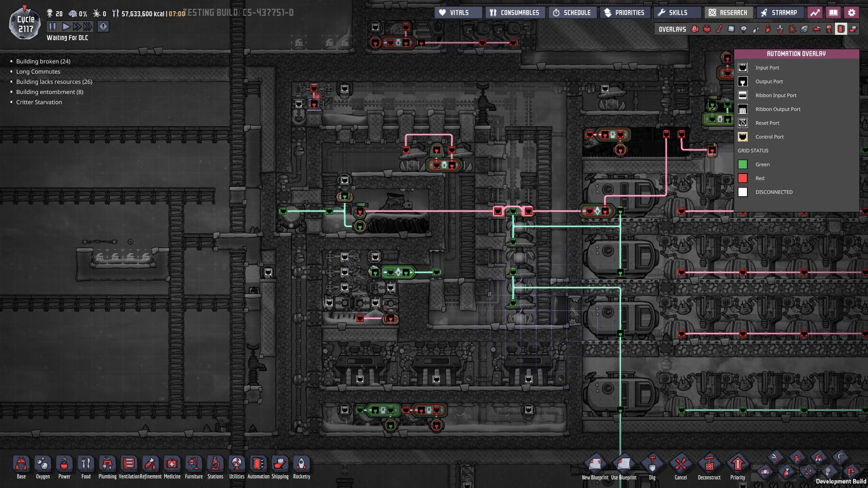Image resolution: width=868 pixels, height=488 pixels.
Task: Click the Building broken (24) notification
Action: click(43, 61)
